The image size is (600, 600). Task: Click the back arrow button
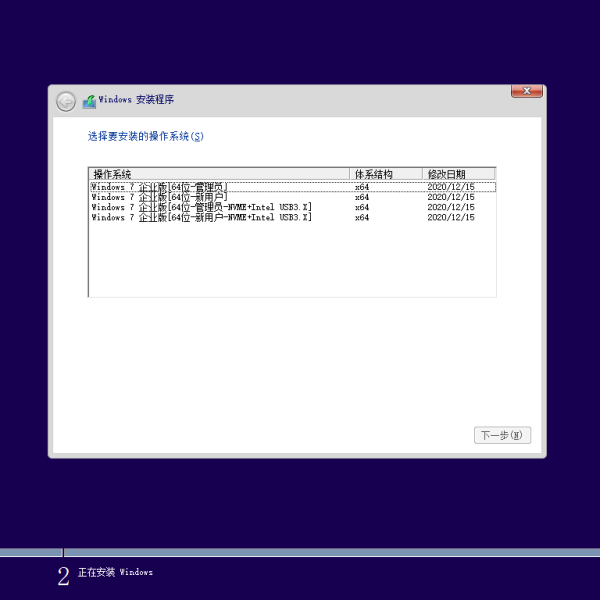pyautogui.click(x=66, y=102)
